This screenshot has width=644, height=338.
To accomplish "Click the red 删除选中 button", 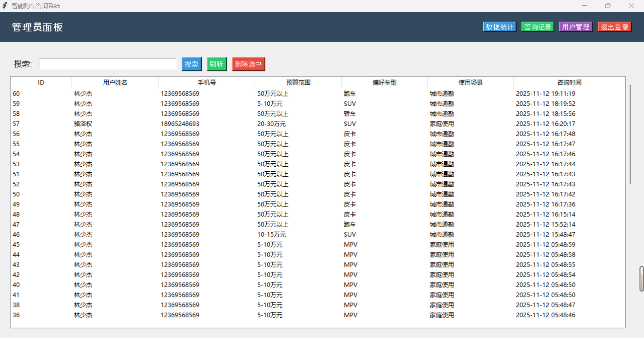I will click(x=249, y=64).
